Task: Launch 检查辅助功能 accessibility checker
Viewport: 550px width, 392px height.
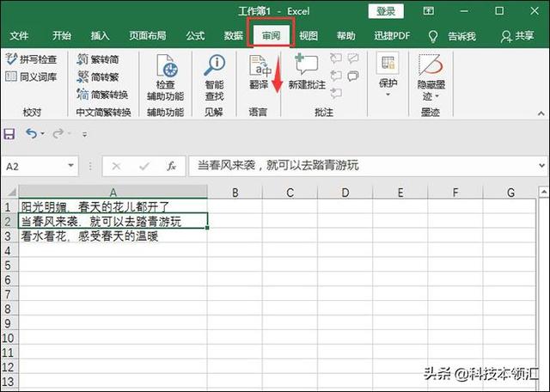Action: (x=166, y=77)
